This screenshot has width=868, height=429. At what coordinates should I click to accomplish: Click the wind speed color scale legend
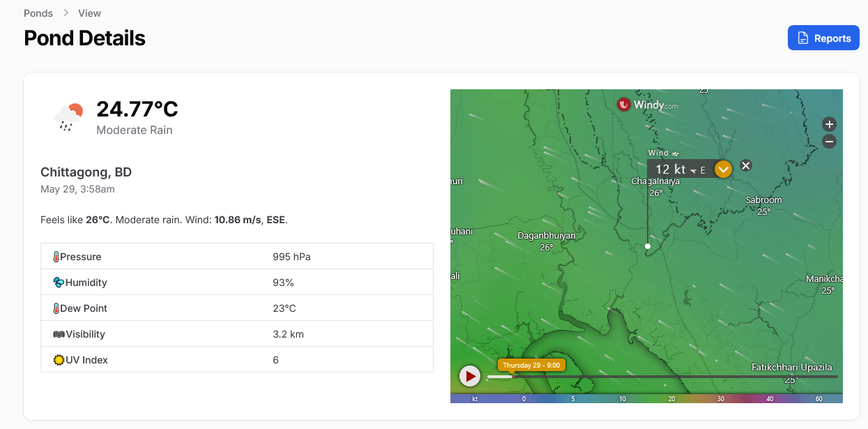pyautogui.click(x=646, y=398)
